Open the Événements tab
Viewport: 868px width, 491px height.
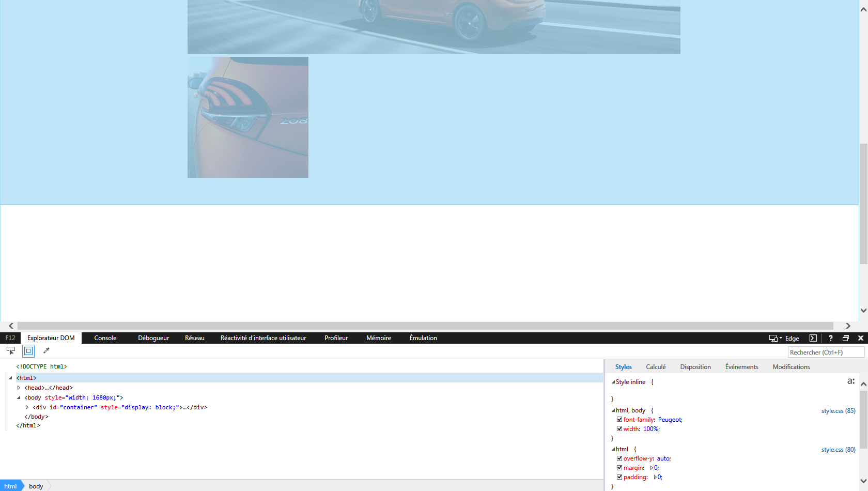[741, 367]
